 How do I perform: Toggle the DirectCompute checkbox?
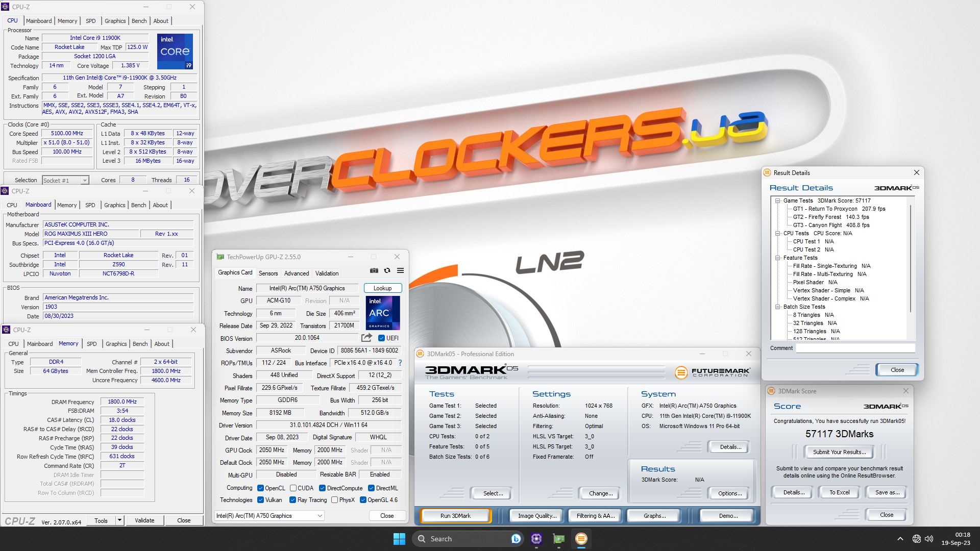tap(322, 488)
